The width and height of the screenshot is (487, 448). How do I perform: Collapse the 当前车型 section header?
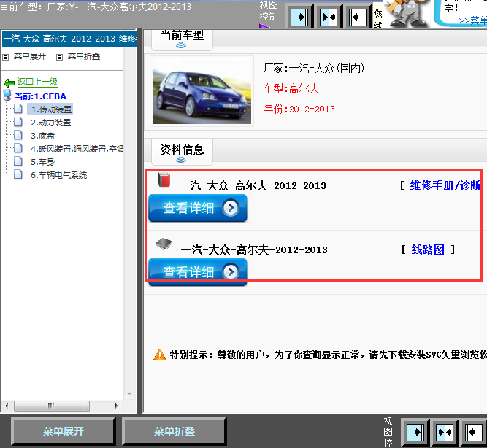(182, 39)
